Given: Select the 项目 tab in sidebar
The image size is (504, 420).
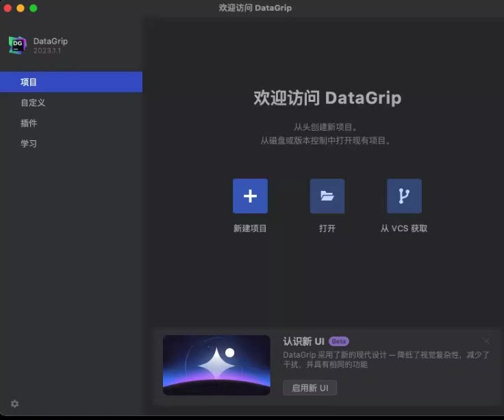Looking at the screenshot, I should tap(71, 82).
